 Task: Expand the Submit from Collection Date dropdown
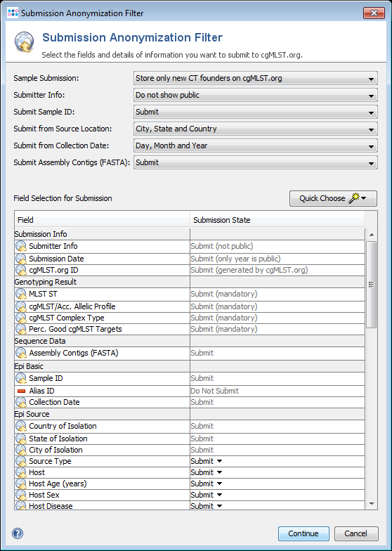(256, 145)
